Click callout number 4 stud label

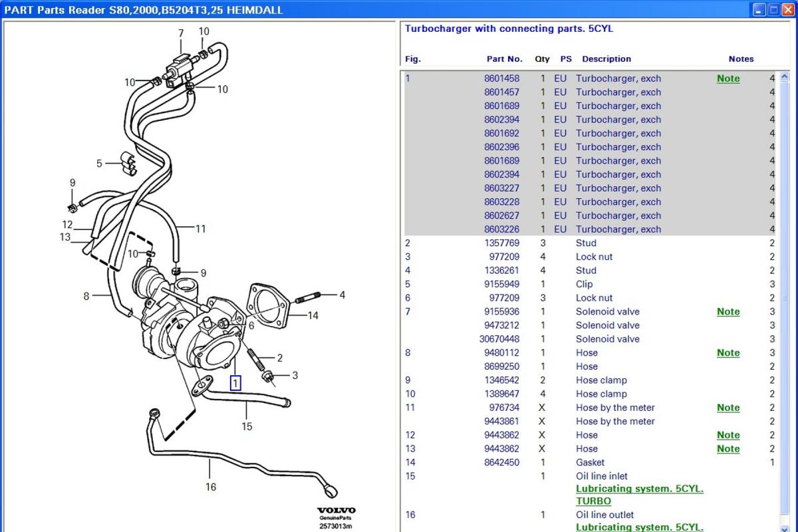click(342, 295)
